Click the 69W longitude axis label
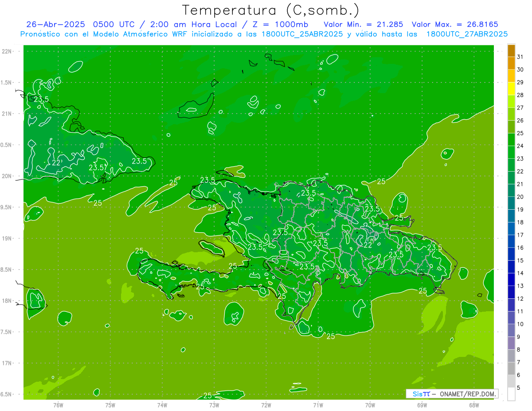 422,405
